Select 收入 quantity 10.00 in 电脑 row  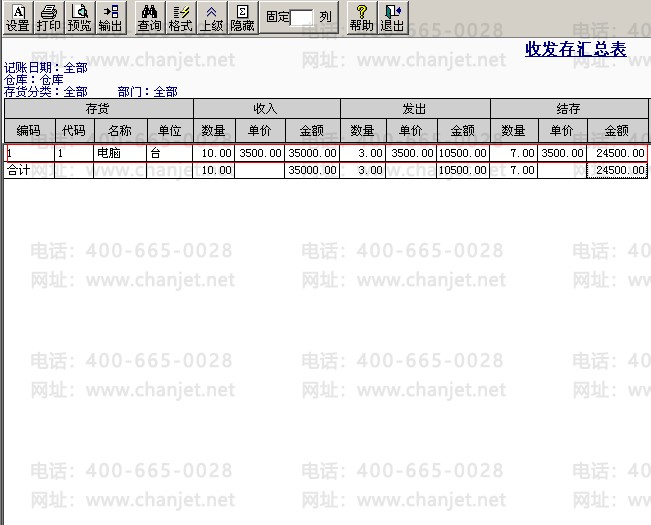(213, 153)
